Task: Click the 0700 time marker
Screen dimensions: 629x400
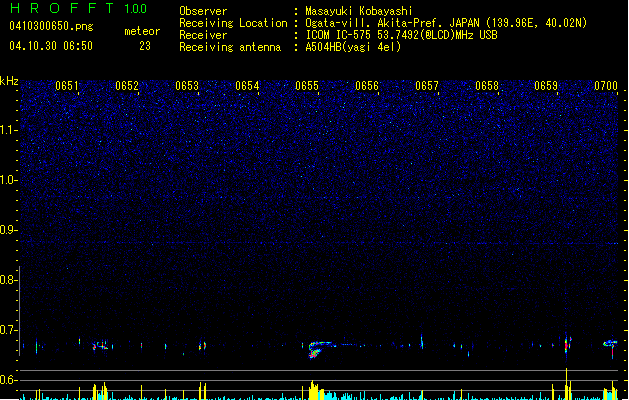Action: 606,86
